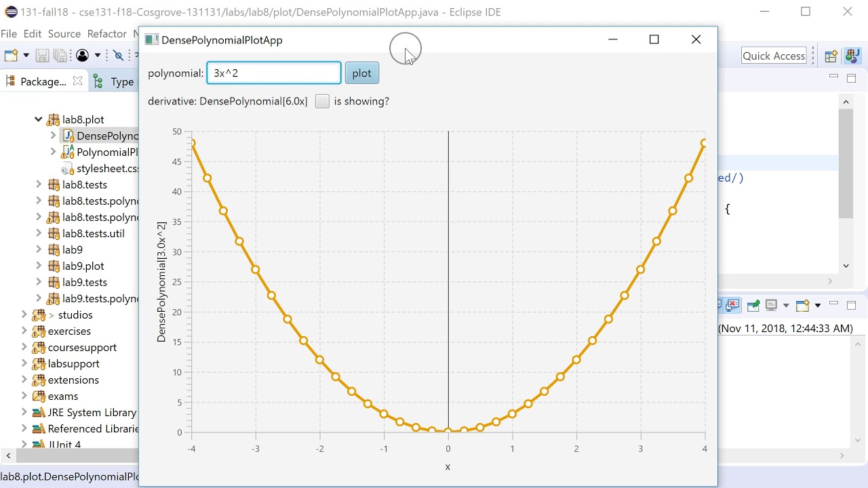
Task: Click the editor horizontal scrollbar right arrow
Action: [x=830, y=281]
